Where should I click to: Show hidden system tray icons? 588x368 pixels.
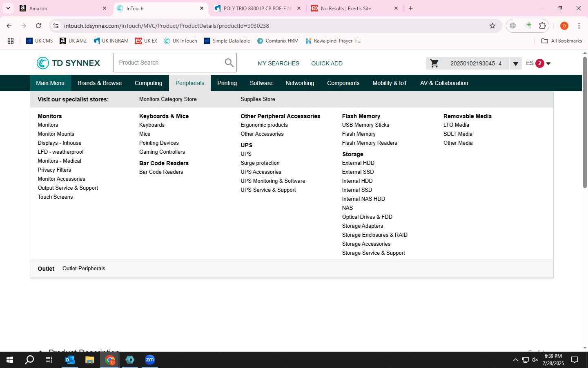click(x=515, y=360)
